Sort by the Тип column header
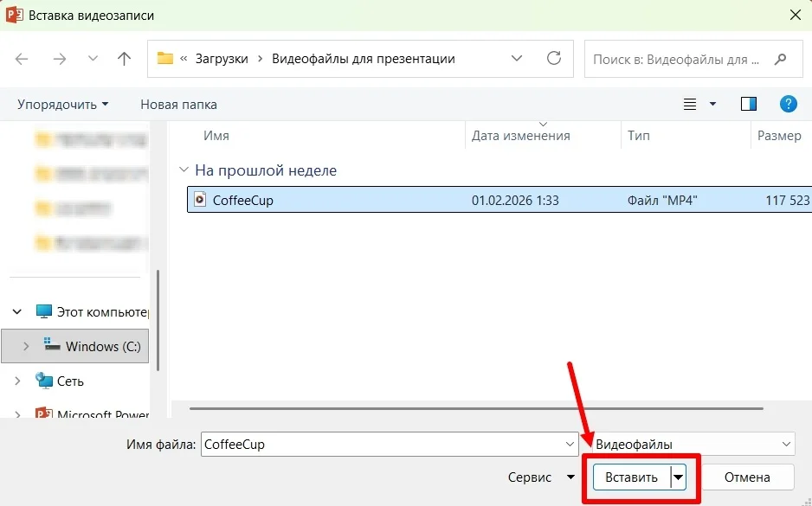The image size is (812, 506). pyautogui.click(x=639, y=136)
